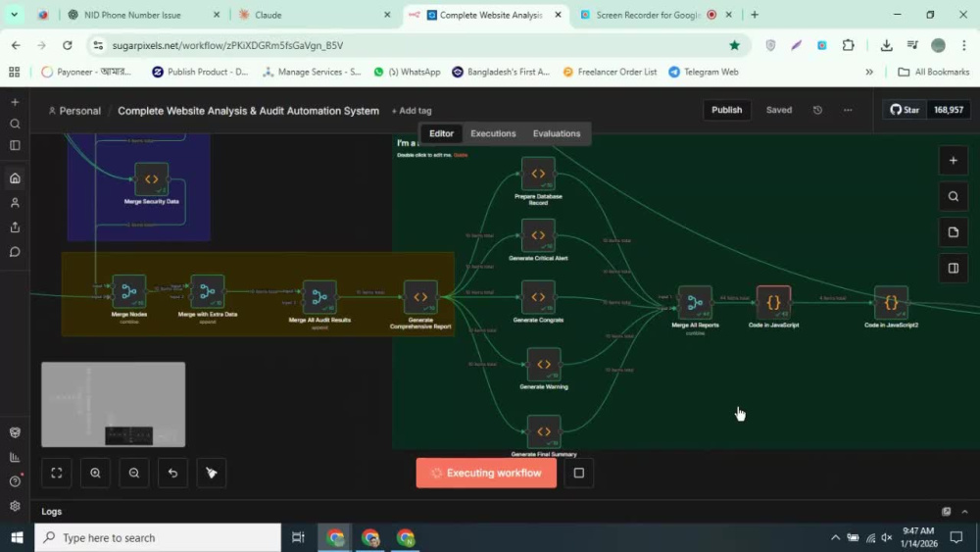Open the Merge All Audit Results node
Viewport: 980px width, 552px height.
click(x=319, y=297)
